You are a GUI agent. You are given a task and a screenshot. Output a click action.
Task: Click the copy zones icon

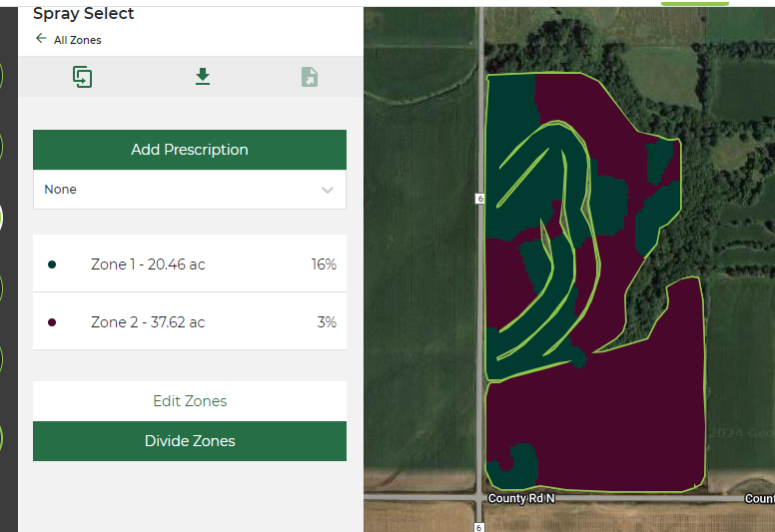coord(83,77)
